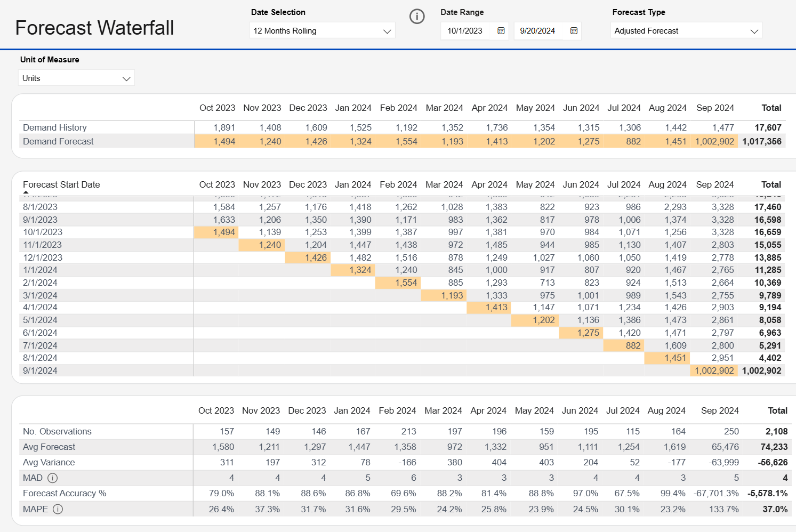Click the 74,233 Avg Forecast total value
Image resolution: width=796 pixels, height=532 pixels.
click(774, 447)
